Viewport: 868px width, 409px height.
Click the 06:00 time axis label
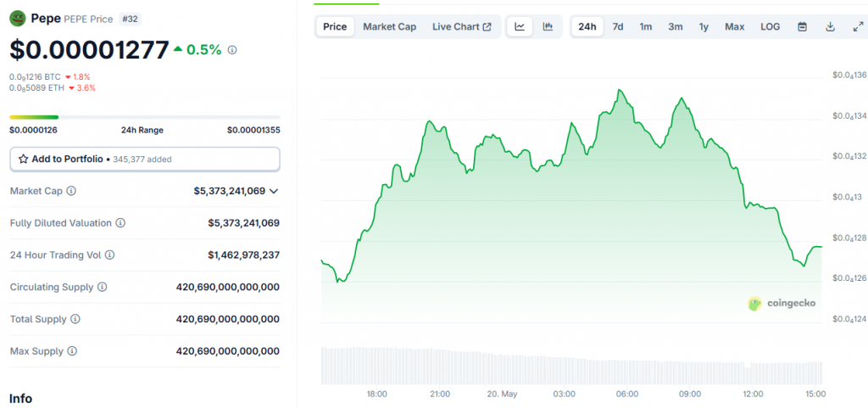coord(627,394)
